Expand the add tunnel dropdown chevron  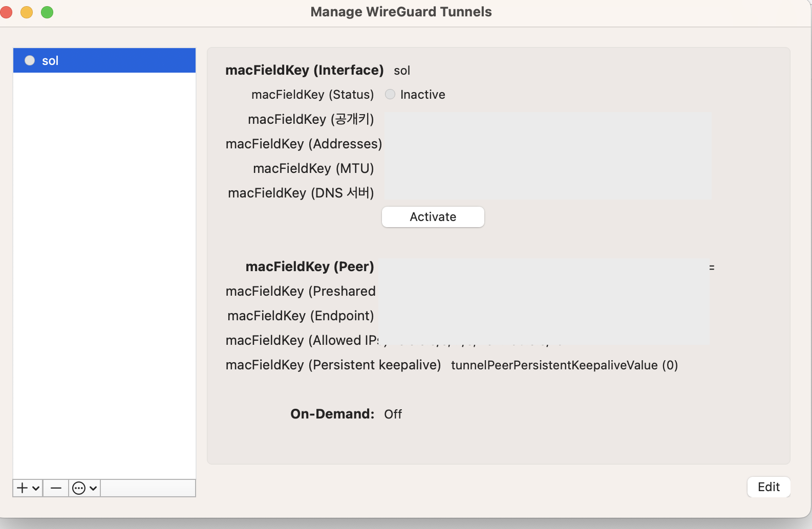pyautogui.click(x=36, y=489)
